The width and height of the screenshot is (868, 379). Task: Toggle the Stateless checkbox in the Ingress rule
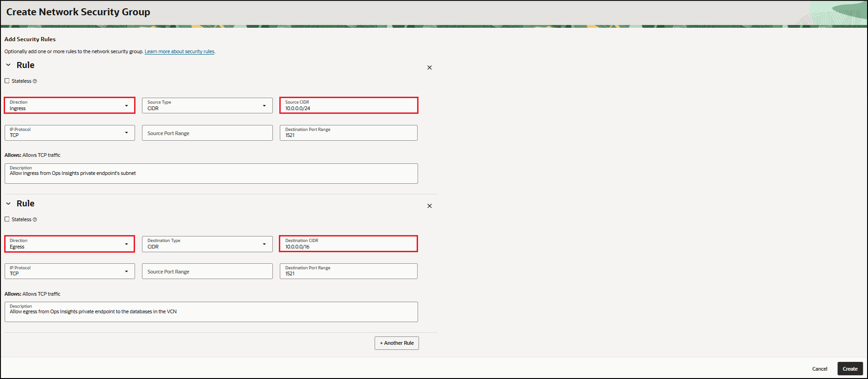click(x=7, y=81)
